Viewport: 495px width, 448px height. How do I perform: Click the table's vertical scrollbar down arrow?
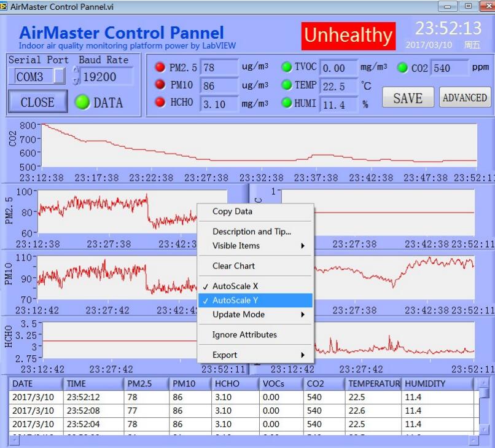point(483,430)
